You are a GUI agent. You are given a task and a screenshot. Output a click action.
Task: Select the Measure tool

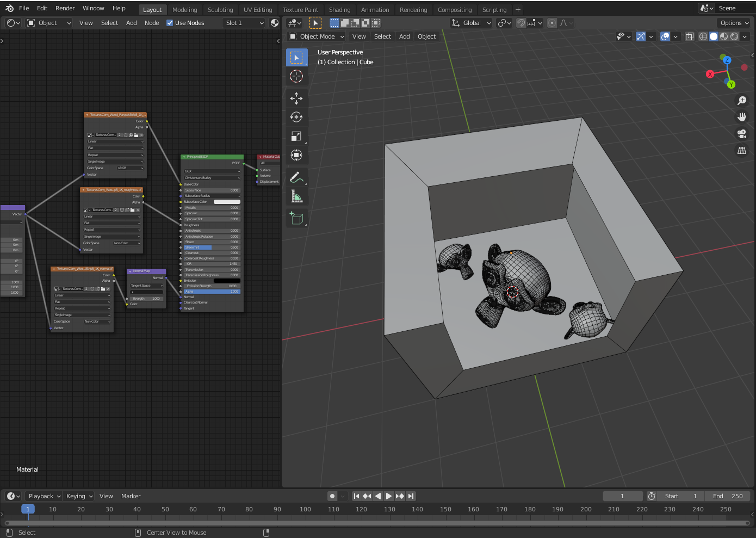(x=296, y=196)
